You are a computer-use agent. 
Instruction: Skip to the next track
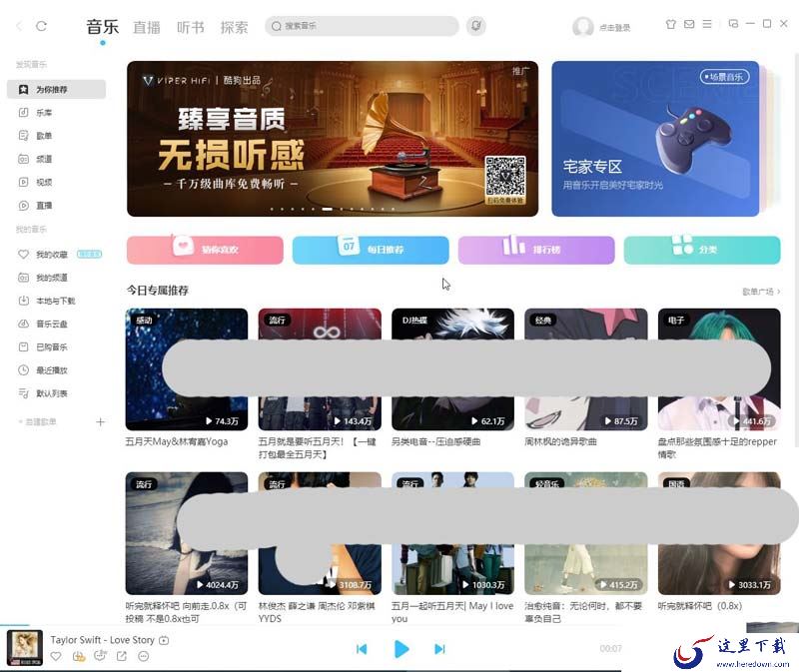pos(439,649)
